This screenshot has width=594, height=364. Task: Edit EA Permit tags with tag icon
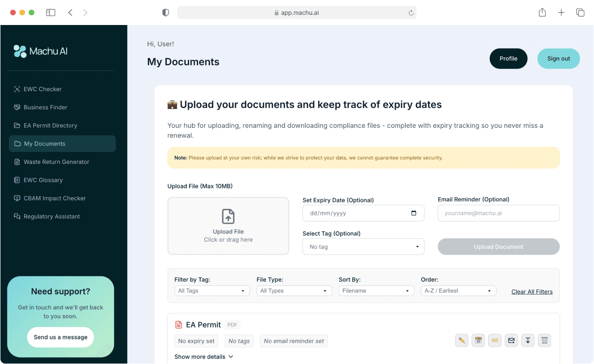(x=495, y=341)
